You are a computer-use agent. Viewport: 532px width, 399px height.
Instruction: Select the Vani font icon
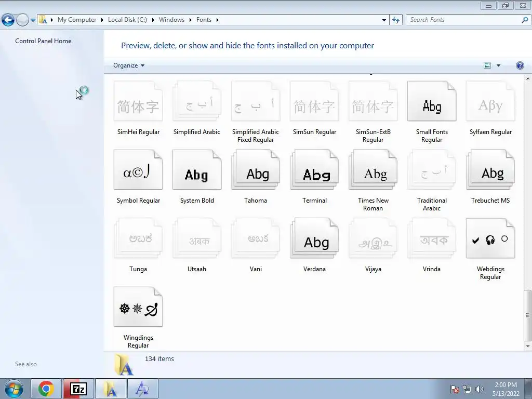coord(256,238)
